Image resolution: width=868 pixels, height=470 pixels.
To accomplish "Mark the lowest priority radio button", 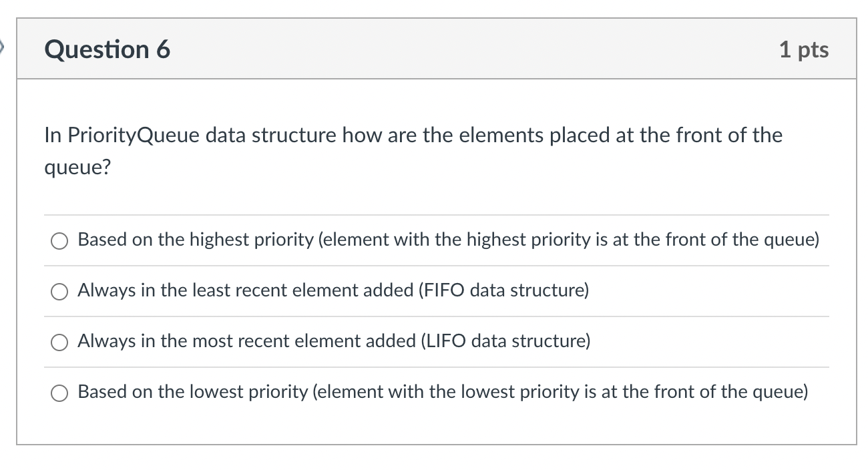I will pyautogui.click(x=60, y=393).
